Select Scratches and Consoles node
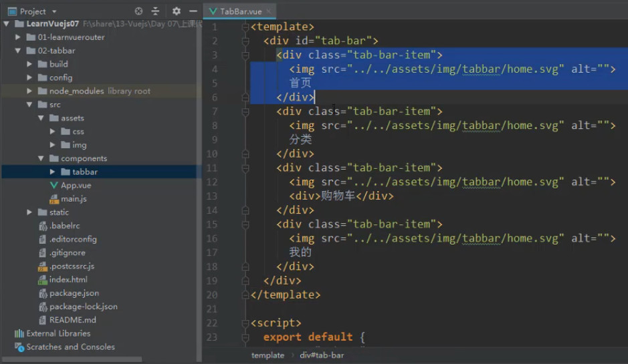Viewport: 628px width, 364px height. pyautogui.click(x=70, y=347)
